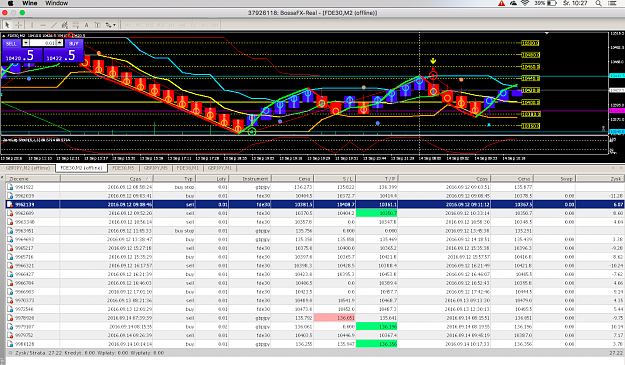Pick the vertical line drawing tool
The width and height of the screenshot is (625, 365).
32,25
